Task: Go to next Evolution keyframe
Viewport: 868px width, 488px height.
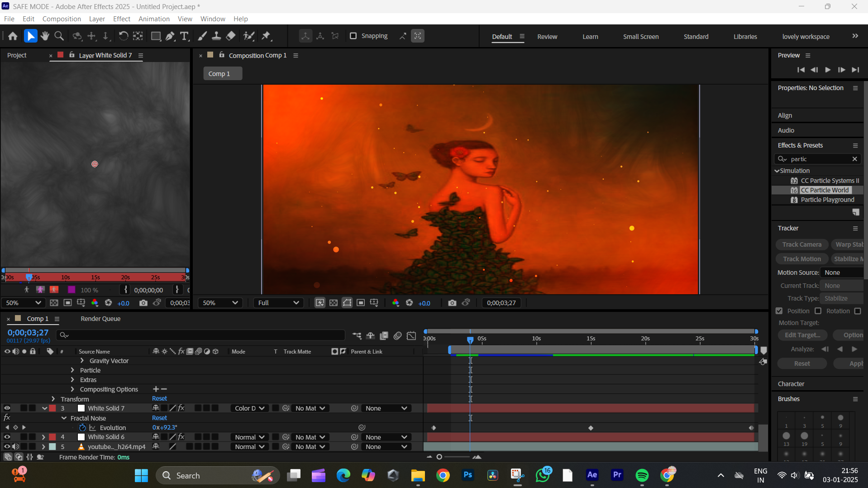Action: (x=24, y=427)
